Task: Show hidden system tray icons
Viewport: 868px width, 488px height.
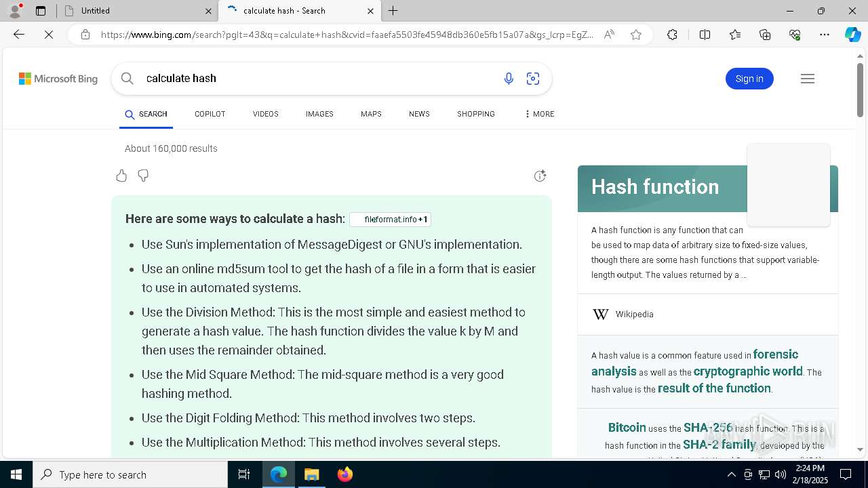Action: [731, 474]
